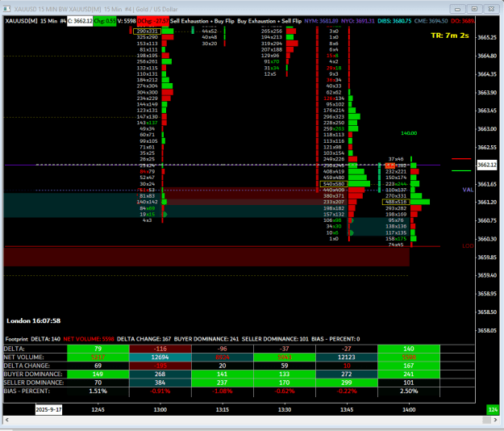Click the horizontal scrollbar left arrow

click(6, 420)
